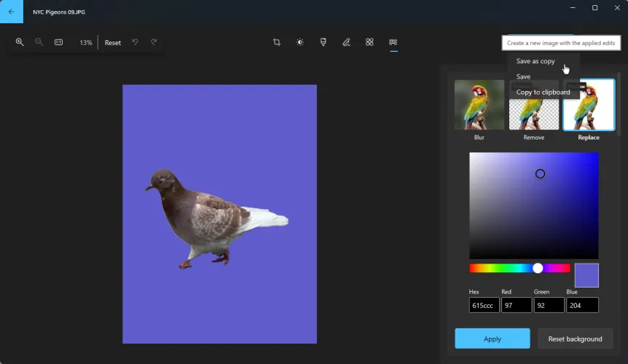Select the Background tool icon

pos(393,42)
